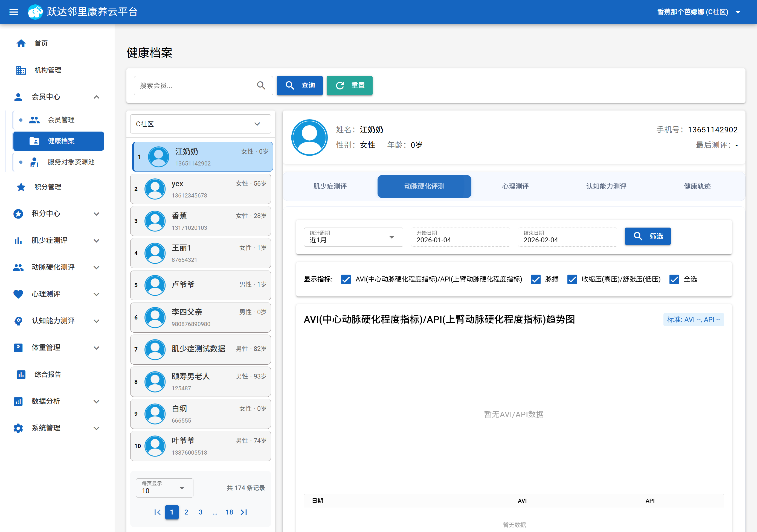Collapse the 会员中心 menu section
The height and width of the screenshot is (532, 757).
pyautogui.click(x=96, y=97)
